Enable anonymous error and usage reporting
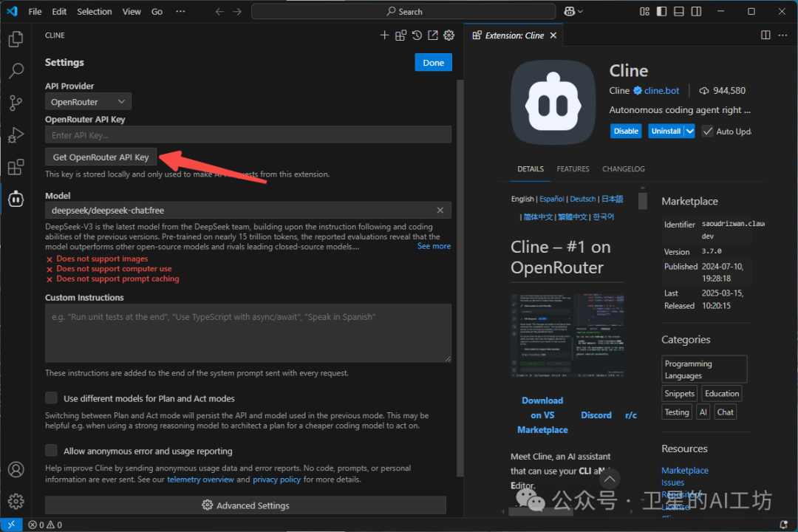The image size is (798, 532). pyautogui.click(x=51, y=450)
